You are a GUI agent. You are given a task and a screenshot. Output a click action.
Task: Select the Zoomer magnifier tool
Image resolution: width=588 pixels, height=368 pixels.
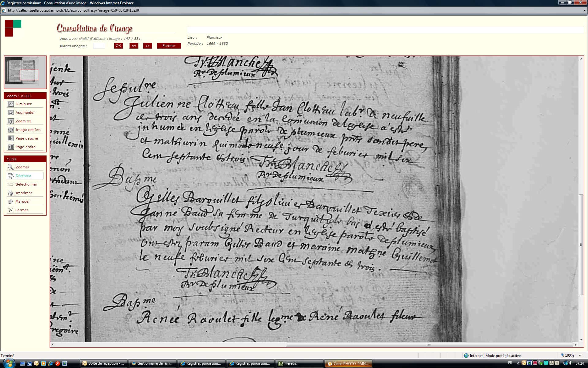[11, 167]
